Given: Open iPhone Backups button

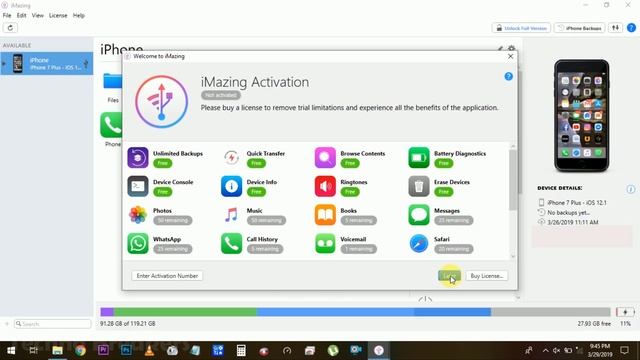Looking at the screenshot, I should [579, 28].
